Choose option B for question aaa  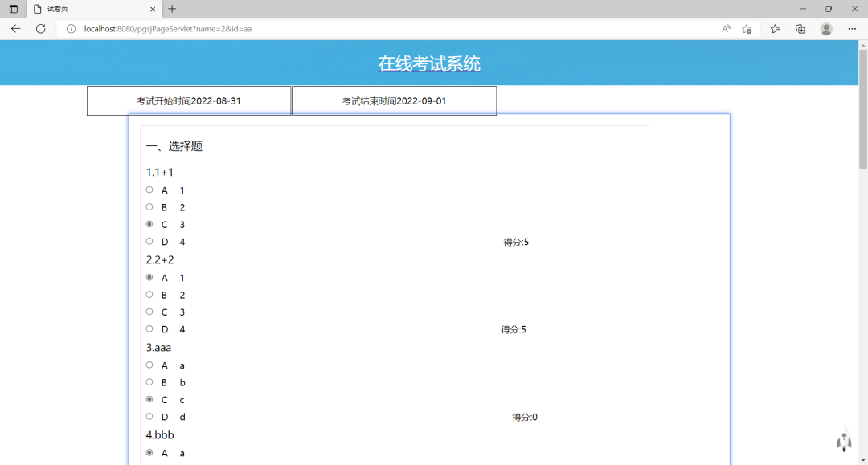pos(149,381)
